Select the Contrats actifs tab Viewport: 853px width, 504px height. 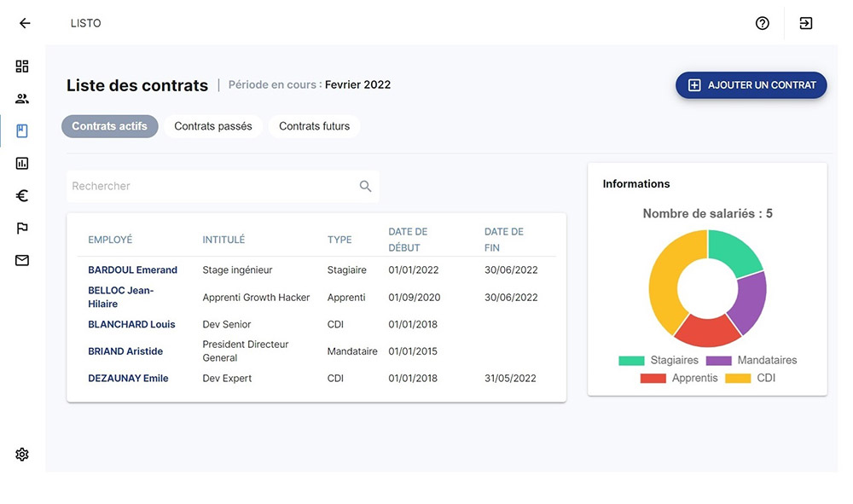click(x=109, y=126)
